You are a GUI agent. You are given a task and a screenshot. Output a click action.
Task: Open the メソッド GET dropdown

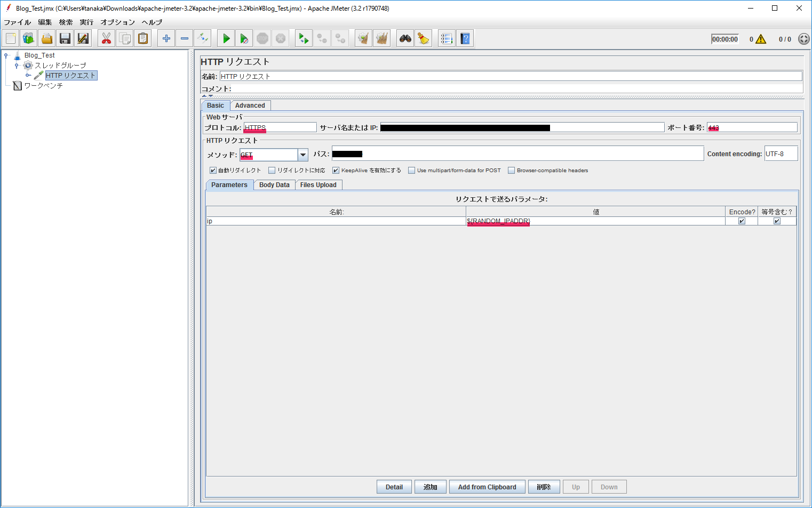[303, 155]
